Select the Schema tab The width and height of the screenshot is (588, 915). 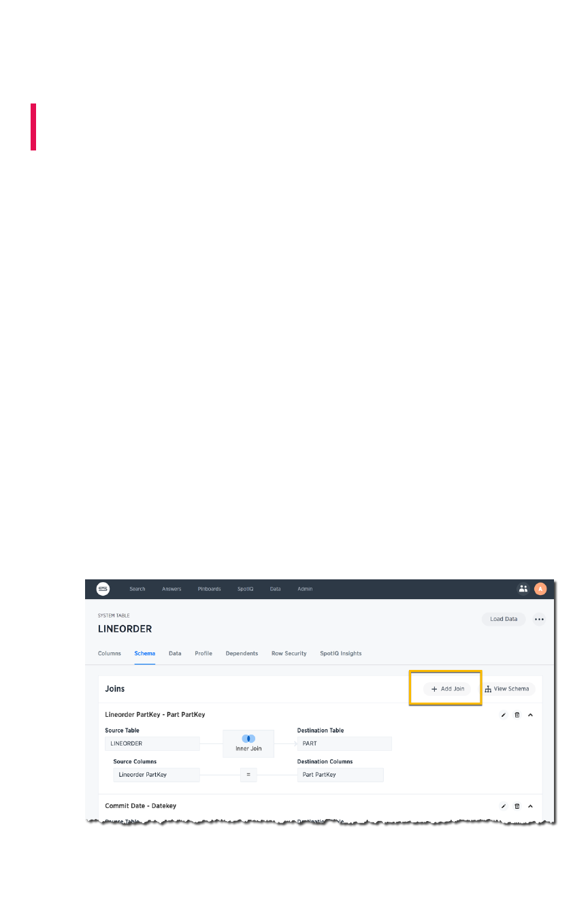click(144, 653)
